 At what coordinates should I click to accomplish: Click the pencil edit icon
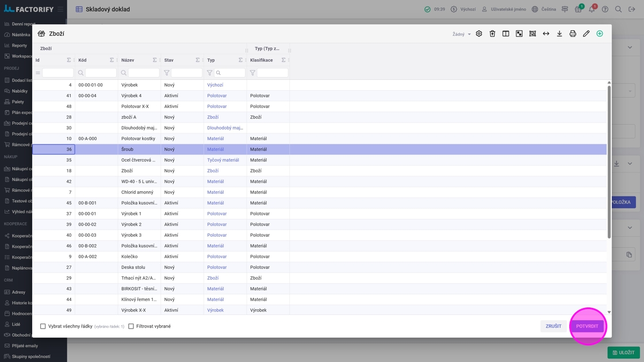(x=586, y=34)
